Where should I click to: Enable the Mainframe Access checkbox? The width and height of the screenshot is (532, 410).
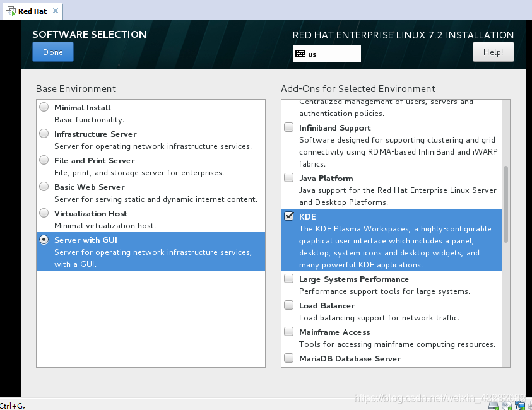click(x=289, y=332)
